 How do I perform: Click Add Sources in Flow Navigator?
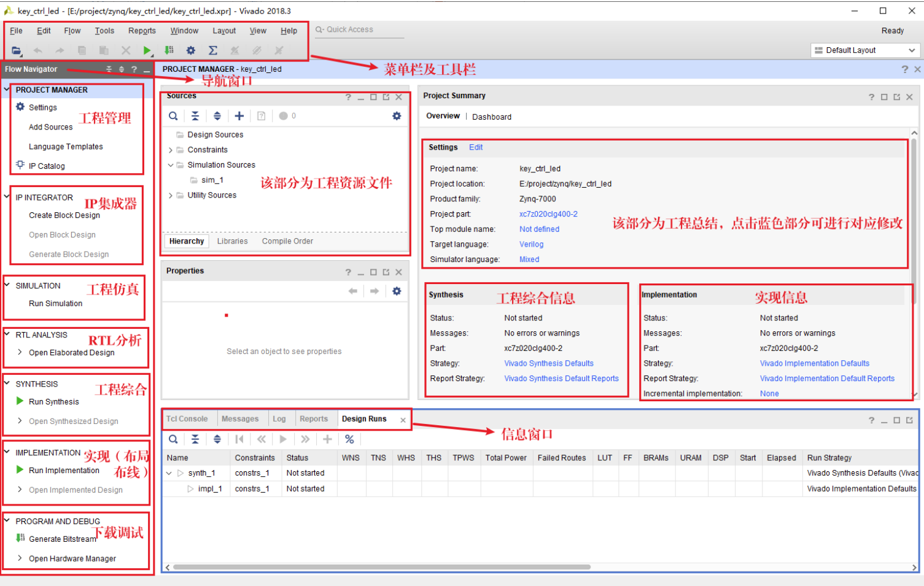tap(50, 127)
